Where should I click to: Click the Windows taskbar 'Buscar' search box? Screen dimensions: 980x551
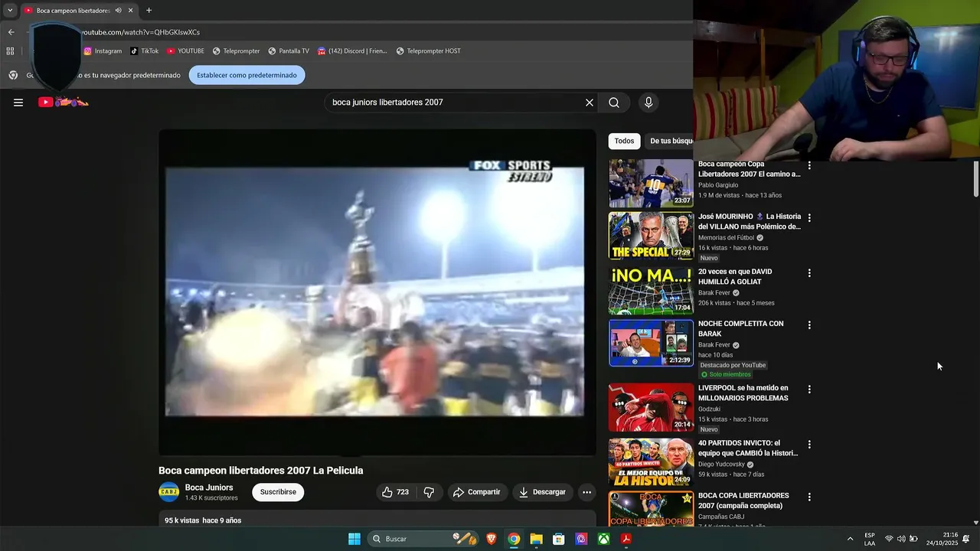423,539
